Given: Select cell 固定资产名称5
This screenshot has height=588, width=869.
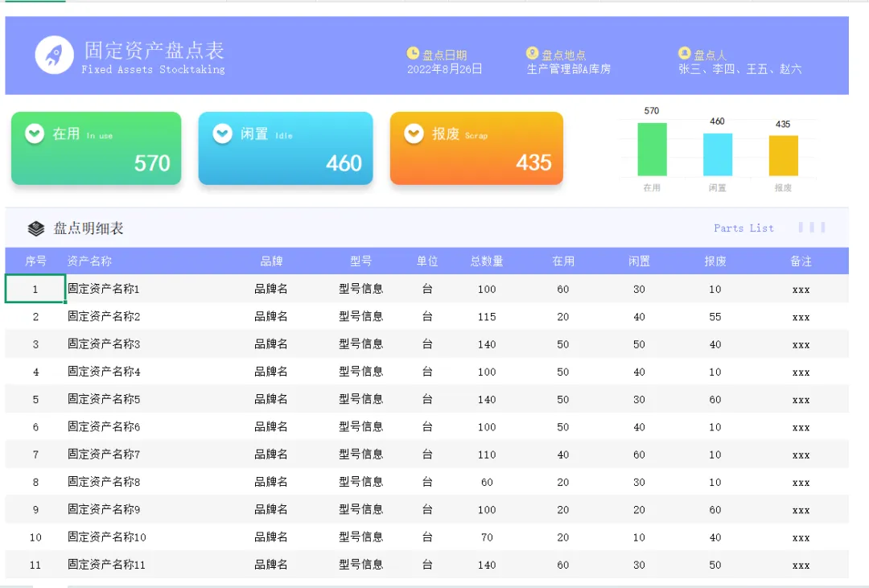Looking at the screenshot, I should (104, 399).
